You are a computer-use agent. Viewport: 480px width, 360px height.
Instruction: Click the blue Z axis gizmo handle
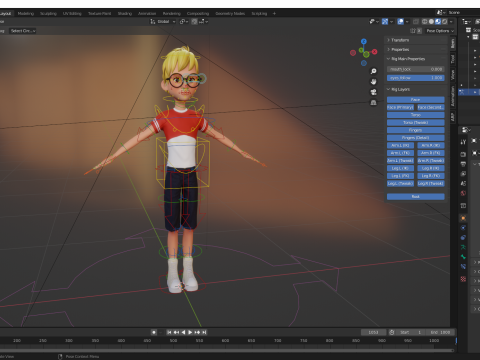tap(364, 42)
